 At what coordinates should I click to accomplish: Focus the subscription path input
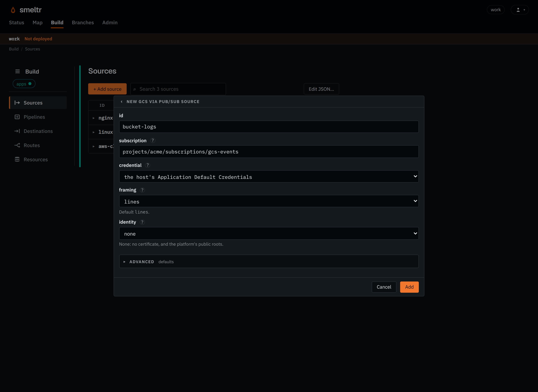269,152
